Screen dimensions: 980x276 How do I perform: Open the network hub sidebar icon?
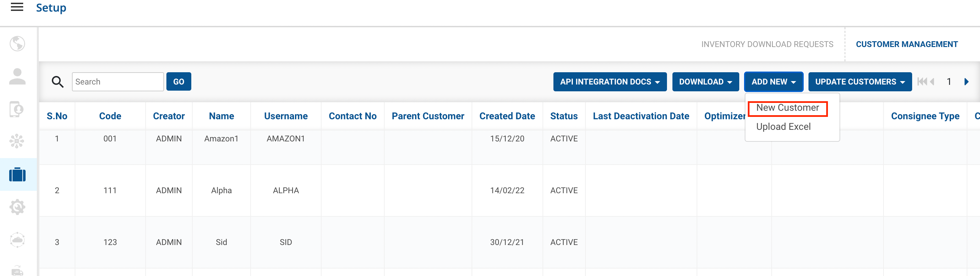point(17,141)
